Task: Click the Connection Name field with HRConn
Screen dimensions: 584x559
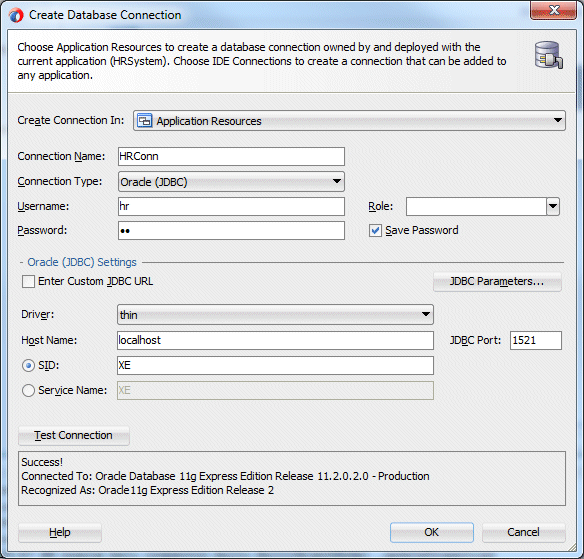Action: 231,156
